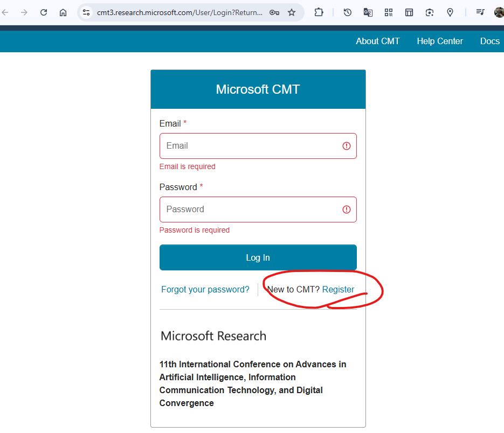Open the Register link for new users
The height and width of the screenshot is (433, 504).
click(338, 289)
